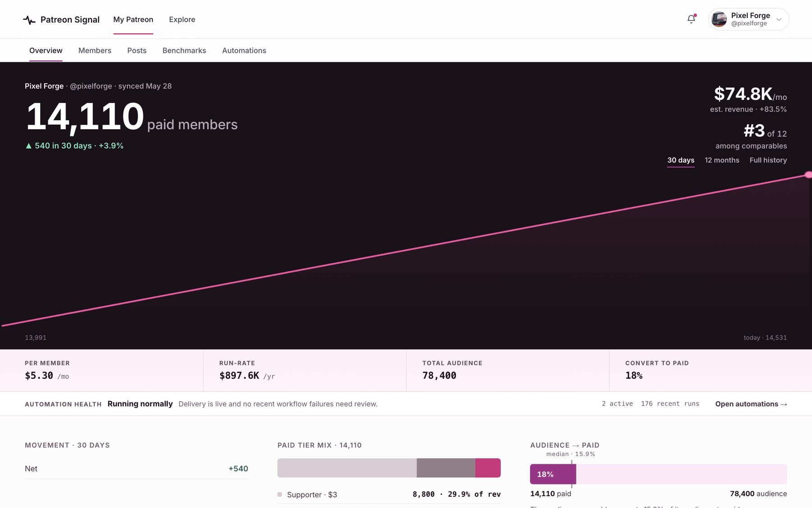Viewport: 812px width, 508px height.
Task: Click the Paid tier mix heading
Action: (x=319, y=445)
